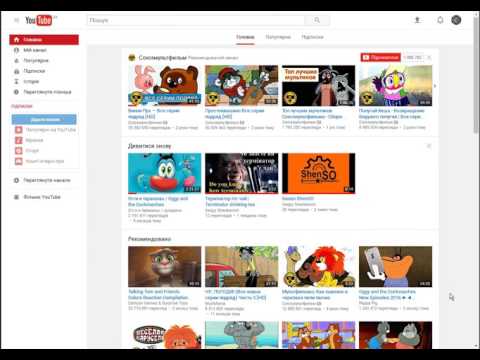Focus the YouTube search field
480x360 pixels.
(196, 20)
